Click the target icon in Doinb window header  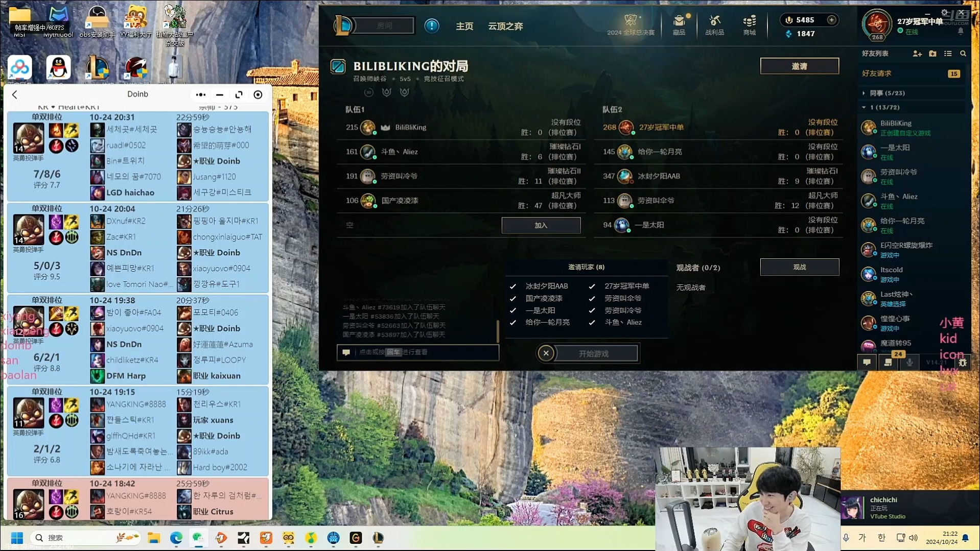click(258, 95)
